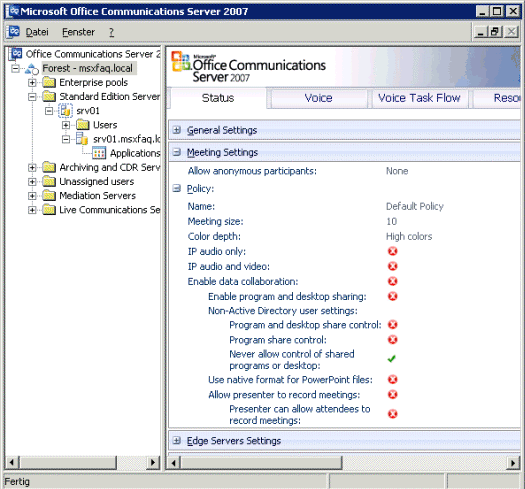Click the srv01 server icon
This screenshot has height=489, width=525.
click(66, 111)
